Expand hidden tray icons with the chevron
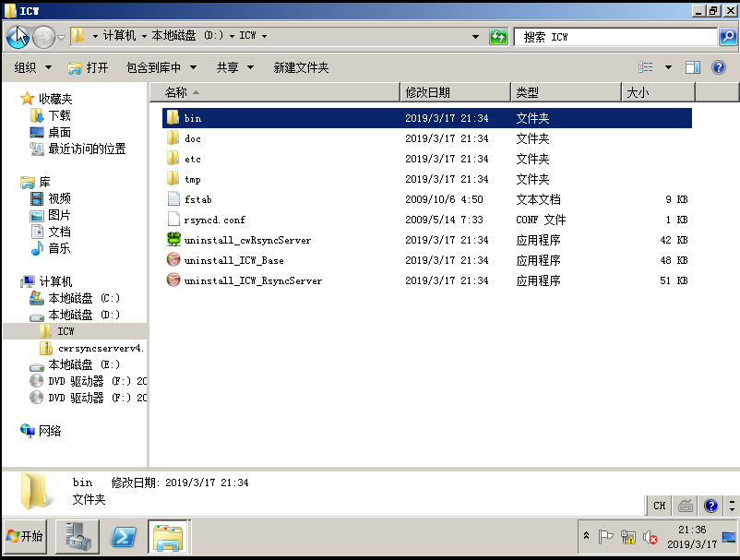Image resolution: width=740 pixels, height=560 pixels. coord(587,535)
